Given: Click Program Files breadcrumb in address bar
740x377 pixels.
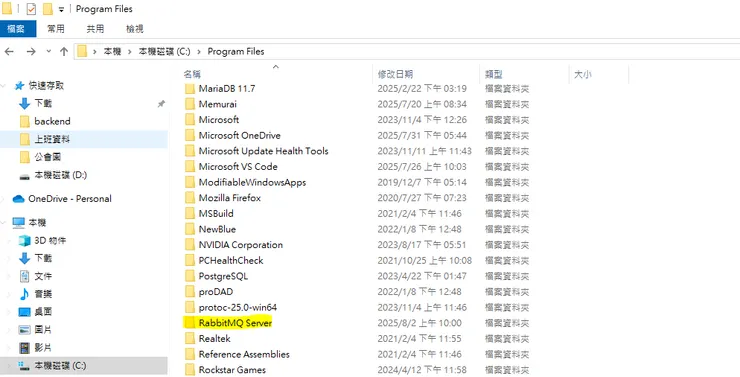Looking at the screenshot, I should coord(236,51).
